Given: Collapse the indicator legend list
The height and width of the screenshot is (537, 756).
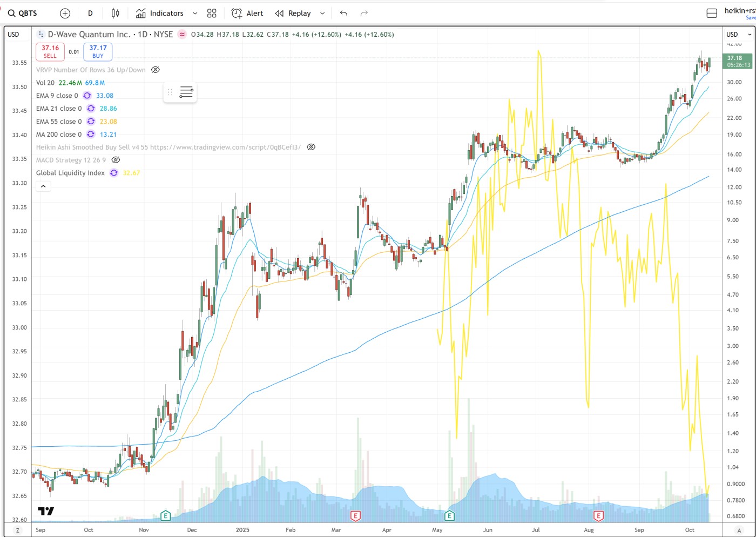Looking at the screenshot, I should click(43, 186).
